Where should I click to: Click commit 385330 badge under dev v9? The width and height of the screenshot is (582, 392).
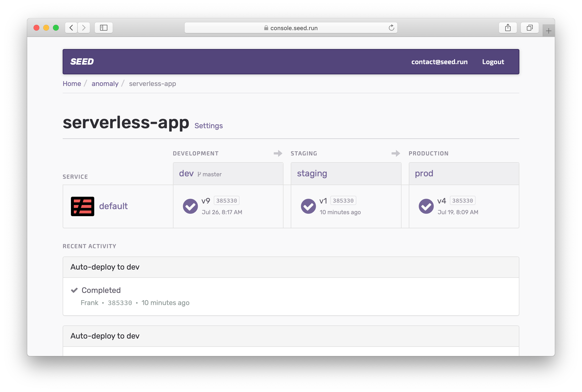226,201
